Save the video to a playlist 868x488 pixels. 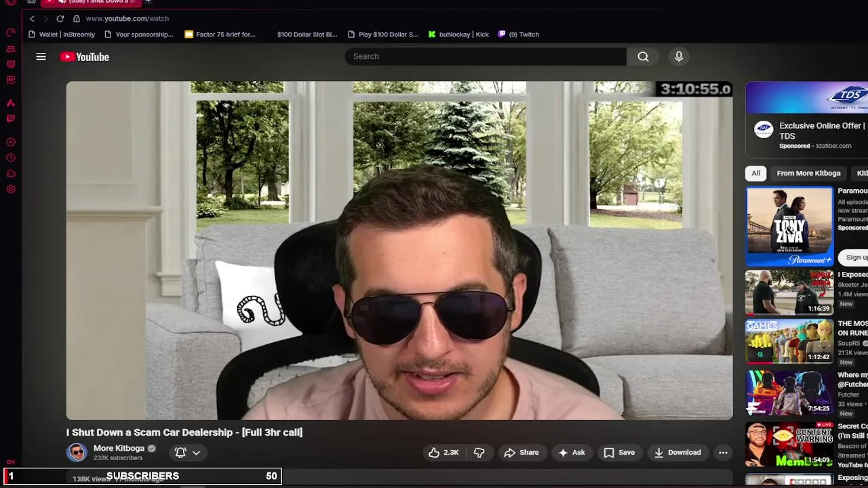pyautogui.click(x=619, y=452)
